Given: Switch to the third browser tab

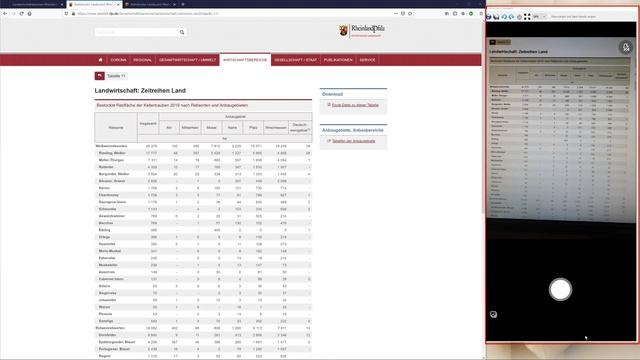Looking at the screenshot, I should coord(149,4).
